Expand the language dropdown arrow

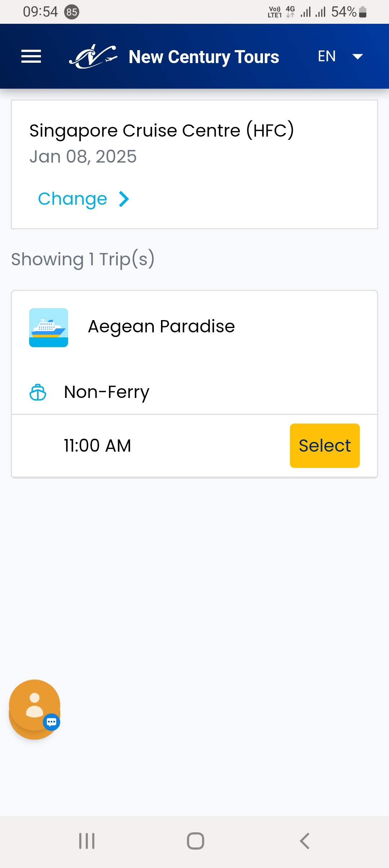357,57
